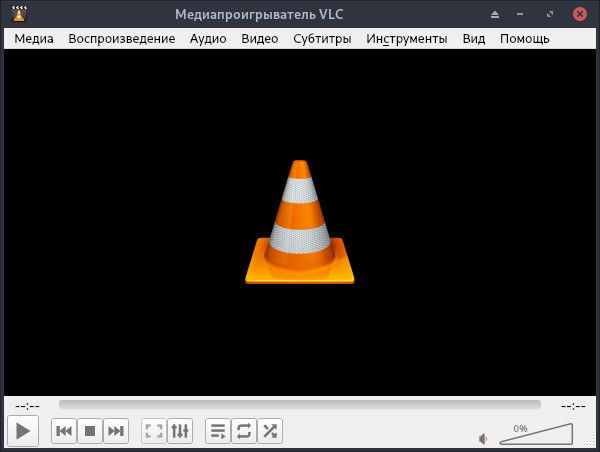Open the window menu via the VLC titlebar icon
This screenshot has height=452, width=600.
coord(19,14)
